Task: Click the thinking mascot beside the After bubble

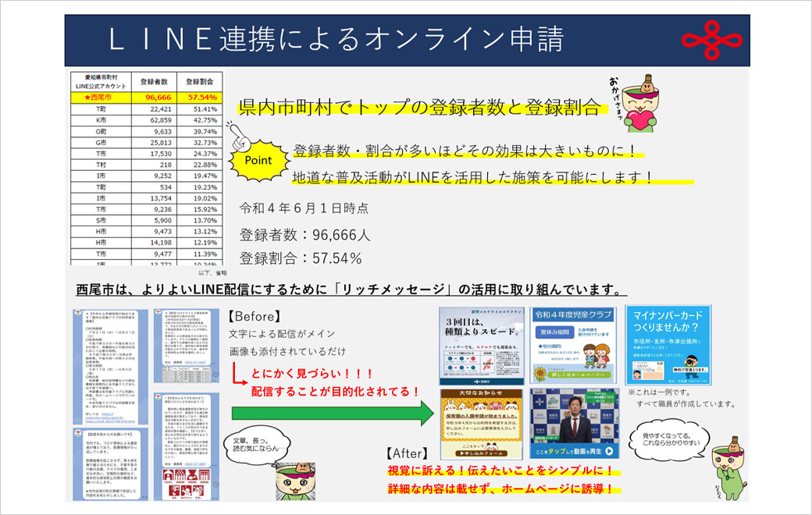Action: tap(729, 468)
